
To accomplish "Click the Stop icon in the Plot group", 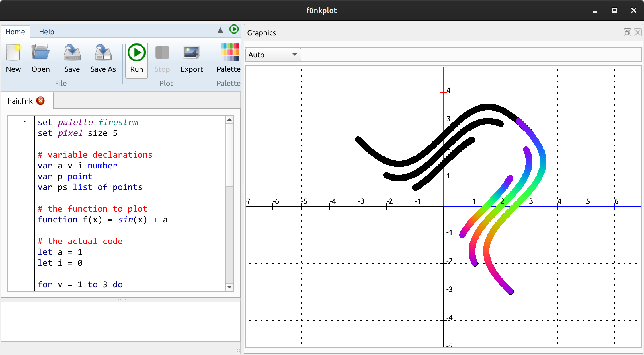I will tap(162, 57).
